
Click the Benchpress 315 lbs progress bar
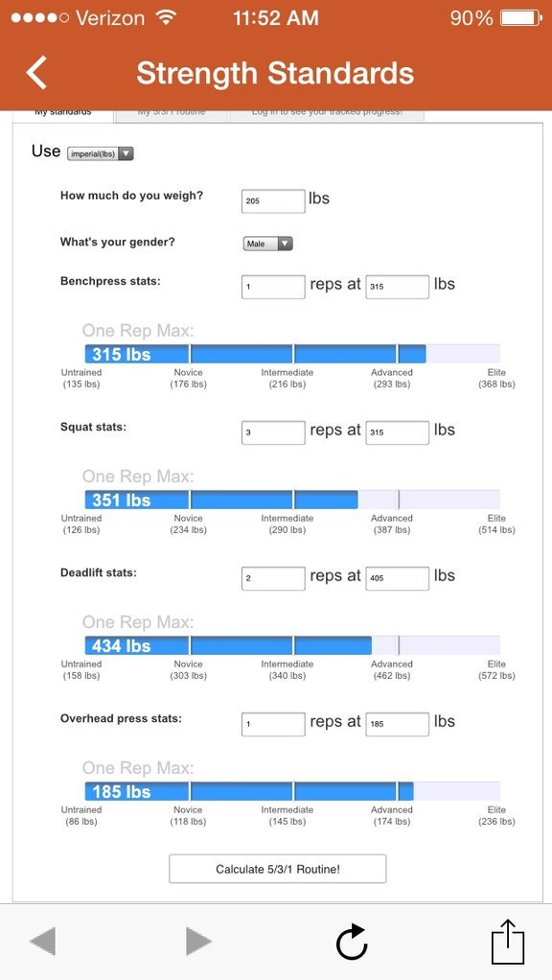click(292, 354)
